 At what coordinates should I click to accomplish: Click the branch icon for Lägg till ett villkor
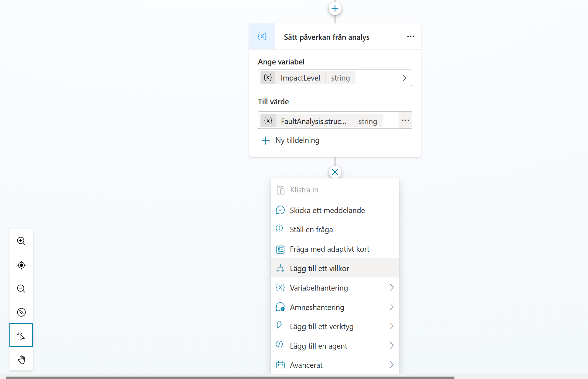pos(280,268)
